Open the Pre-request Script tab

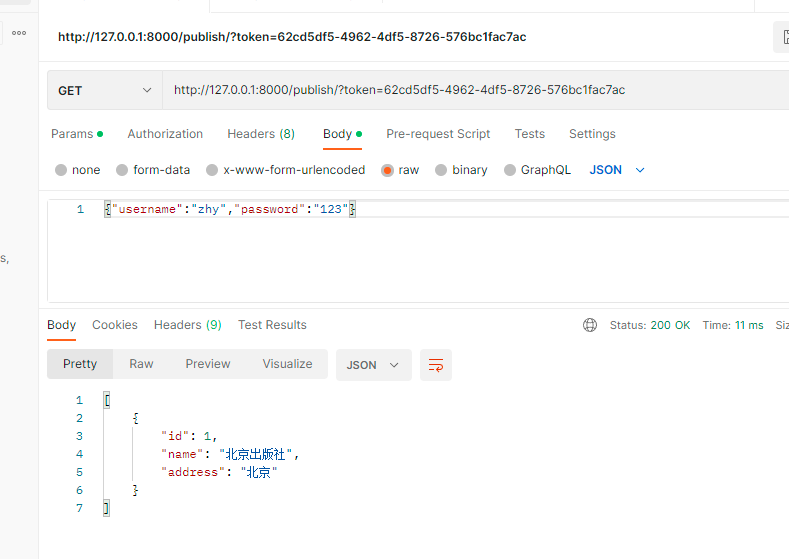click(x=438, y=134)
